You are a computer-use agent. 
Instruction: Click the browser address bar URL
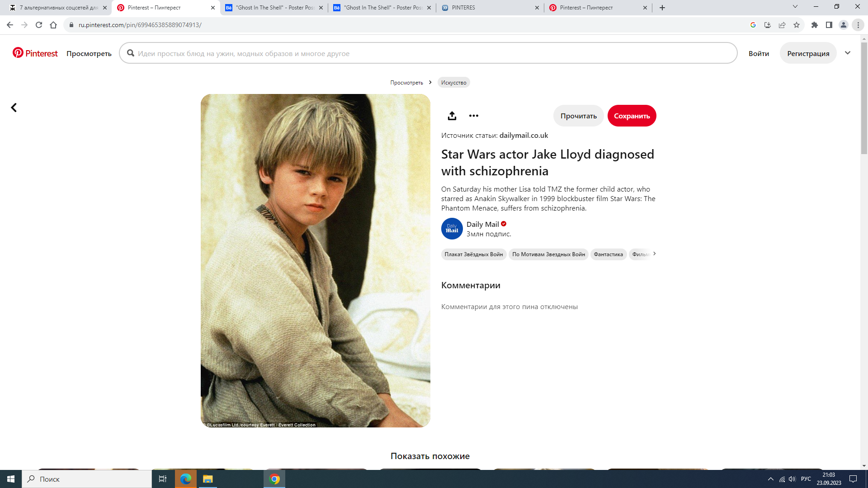(140, 25)
